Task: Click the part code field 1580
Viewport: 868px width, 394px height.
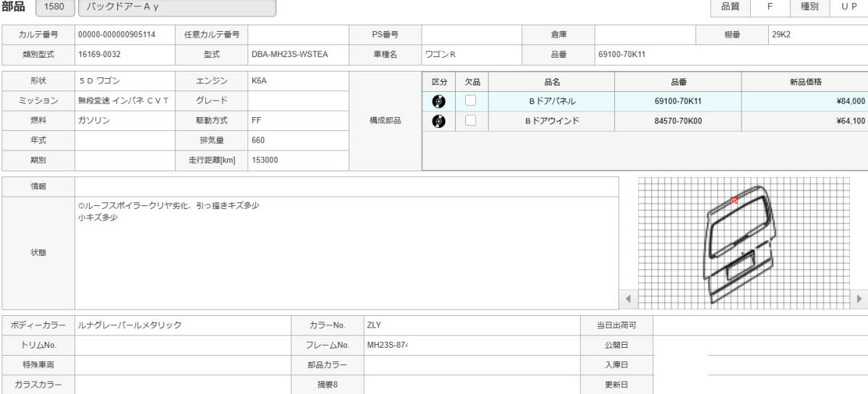Action: coord(54,7)
